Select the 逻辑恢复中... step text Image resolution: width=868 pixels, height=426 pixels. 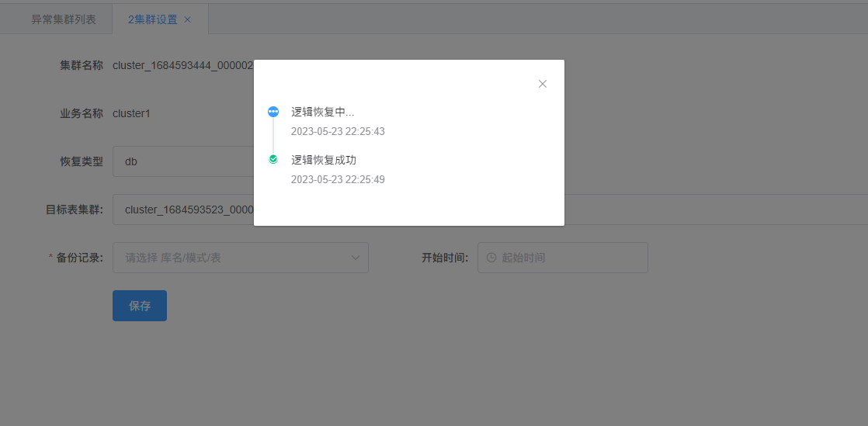click(x=323, y=112)
